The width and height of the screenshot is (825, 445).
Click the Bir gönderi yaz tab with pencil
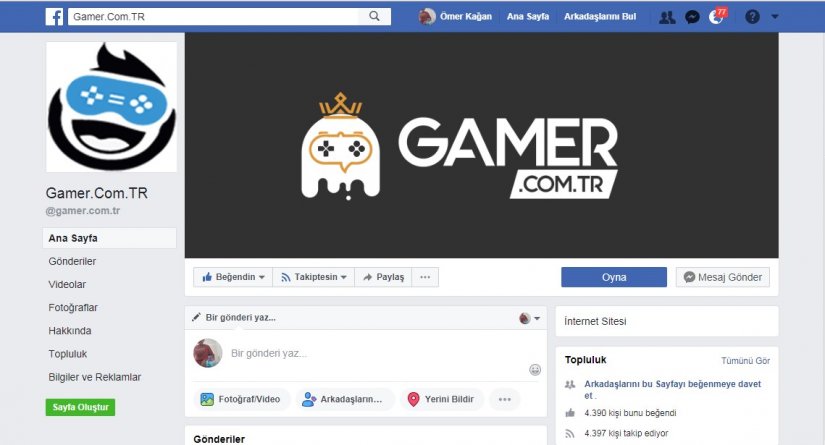tap(234, 318)
